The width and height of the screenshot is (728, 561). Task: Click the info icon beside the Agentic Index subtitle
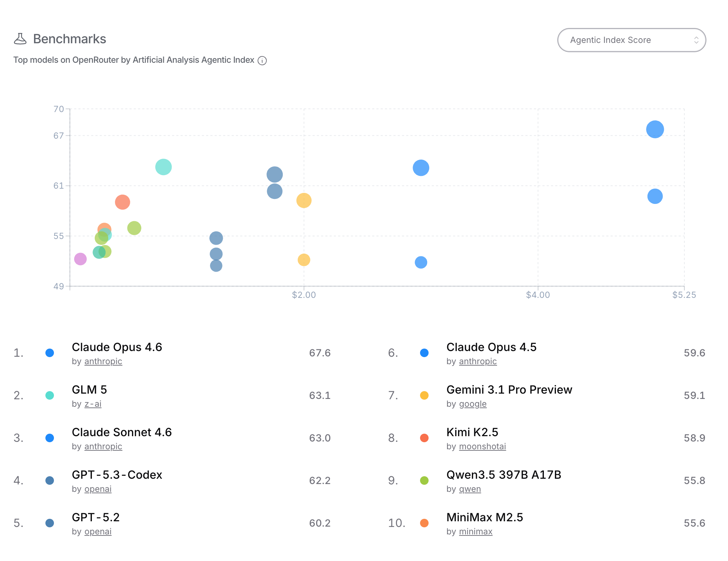(x=262, y=60)
